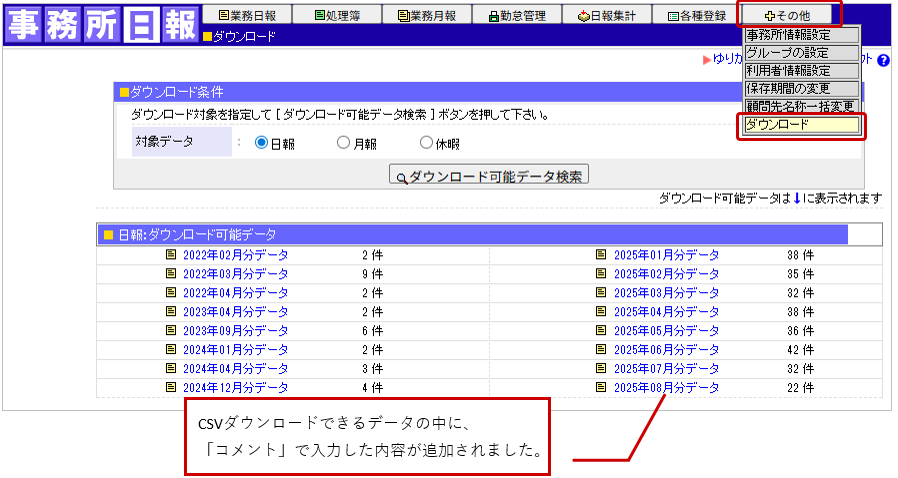
Task: Click document icon beside 2025年08月分データ
Action: pos(601,386)
